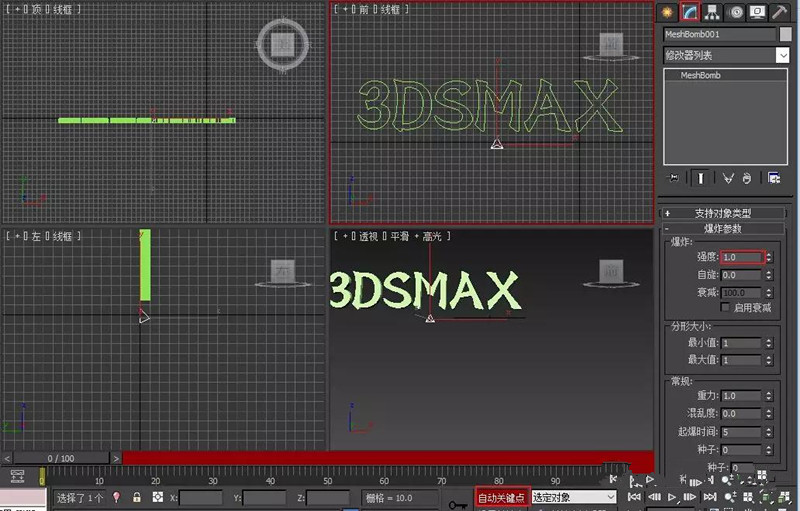
Task: Toggle Absolute/Offset transform mode icon
Action: pos(158,497)
